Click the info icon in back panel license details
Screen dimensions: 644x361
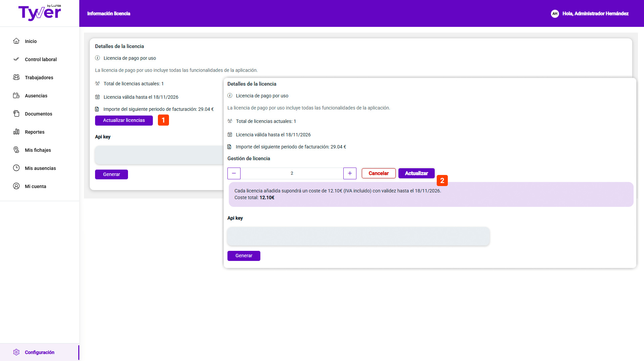pos(97,58)
